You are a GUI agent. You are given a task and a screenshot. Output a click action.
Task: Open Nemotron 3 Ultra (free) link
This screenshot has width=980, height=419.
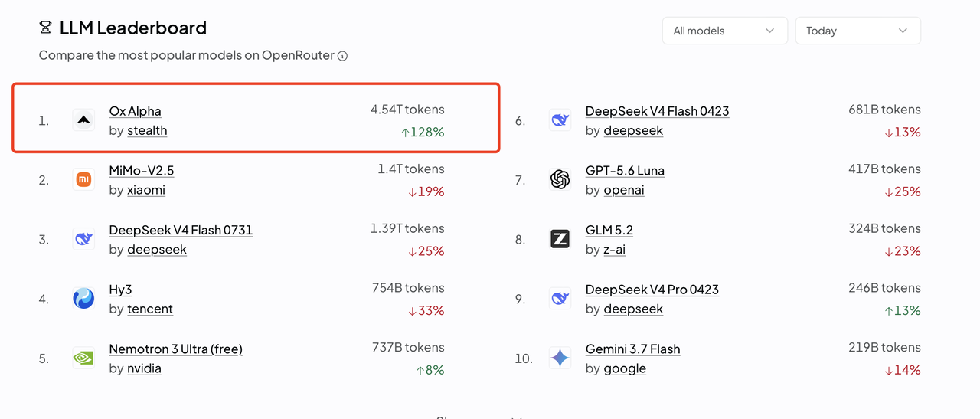(176, 349)
